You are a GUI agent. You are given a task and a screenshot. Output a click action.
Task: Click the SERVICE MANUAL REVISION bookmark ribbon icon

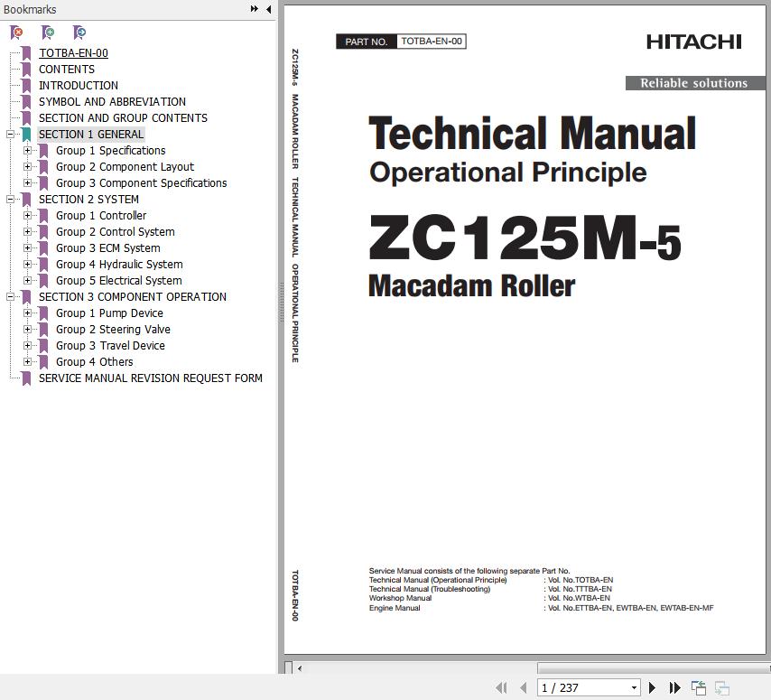click(26, 378)
